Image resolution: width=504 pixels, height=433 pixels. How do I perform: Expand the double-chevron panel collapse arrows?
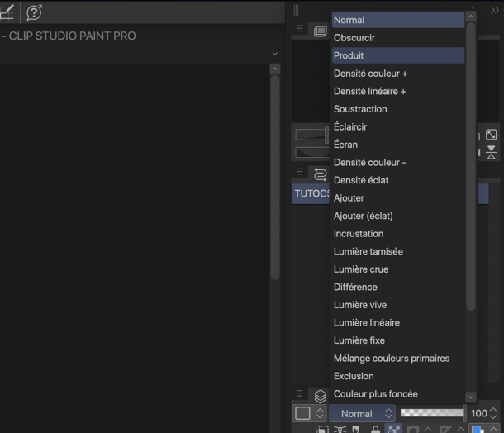(x=494, y=10)
